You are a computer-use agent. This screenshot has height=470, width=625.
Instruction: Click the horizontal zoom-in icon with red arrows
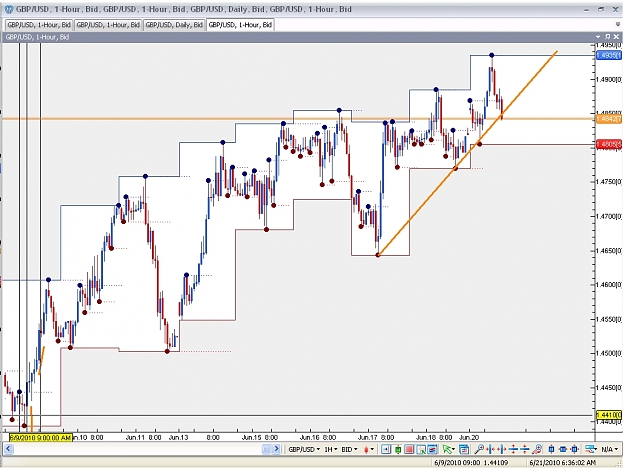491,449
